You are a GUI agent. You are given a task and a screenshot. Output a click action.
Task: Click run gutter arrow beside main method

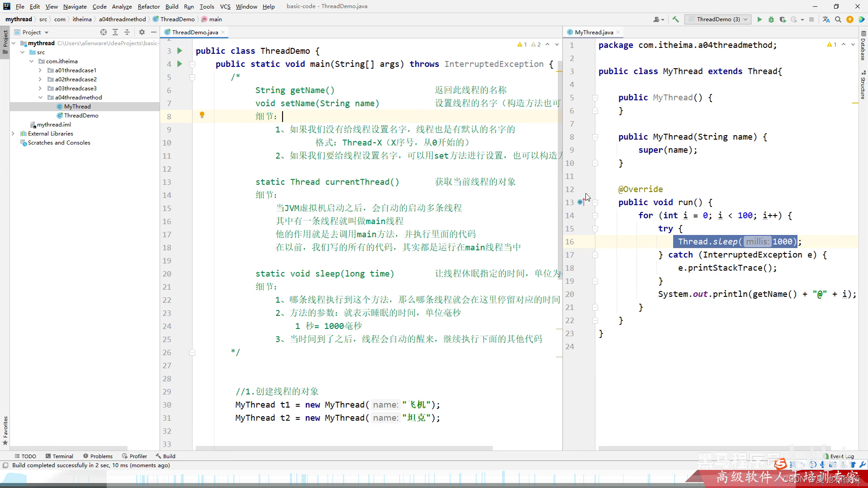pyautogui.click(x=179, y=64)
